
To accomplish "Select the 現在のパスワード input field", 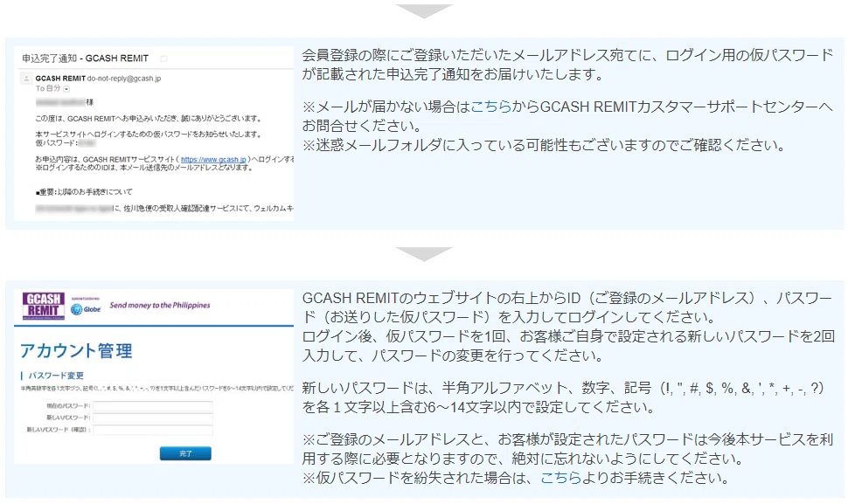I will [153, 405].
